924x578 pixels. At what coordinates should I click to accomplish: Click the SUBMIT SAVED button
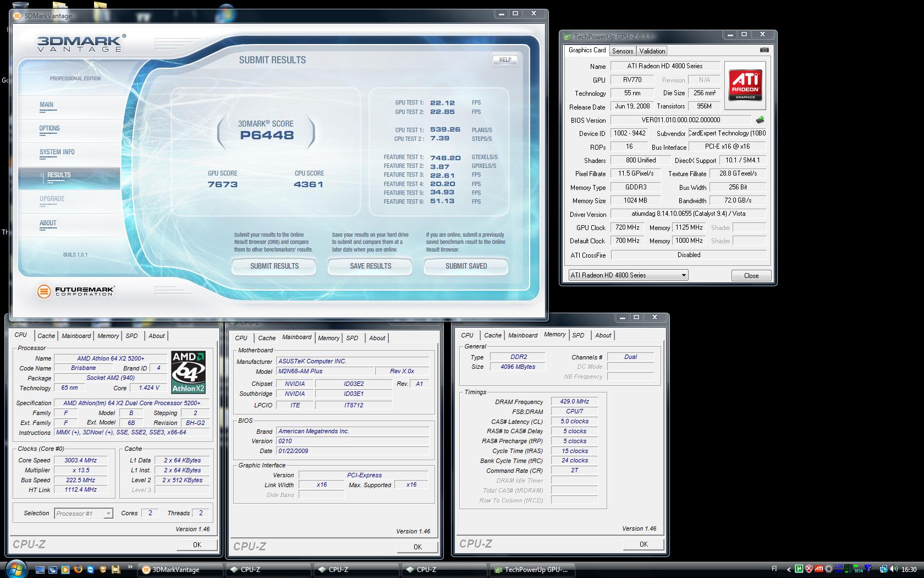pyautogui.click(x=466, y=266)
